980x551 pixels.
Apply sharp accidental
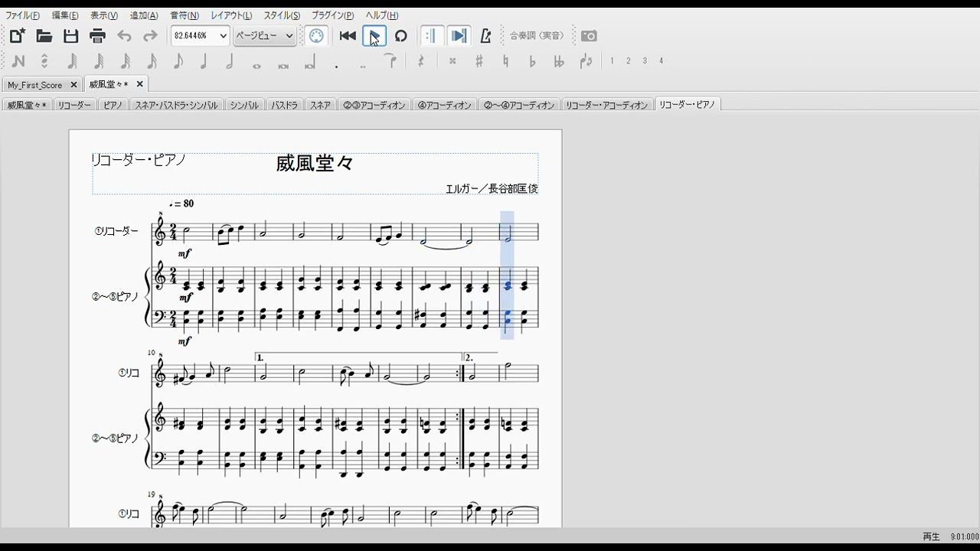pos(479,61)
